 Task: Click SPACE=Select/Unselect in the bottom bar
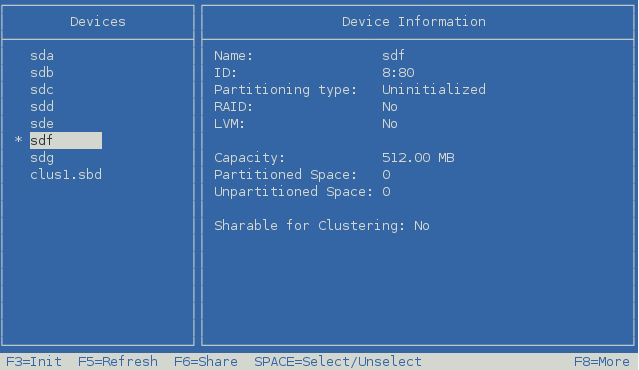[x=338, y=361]
